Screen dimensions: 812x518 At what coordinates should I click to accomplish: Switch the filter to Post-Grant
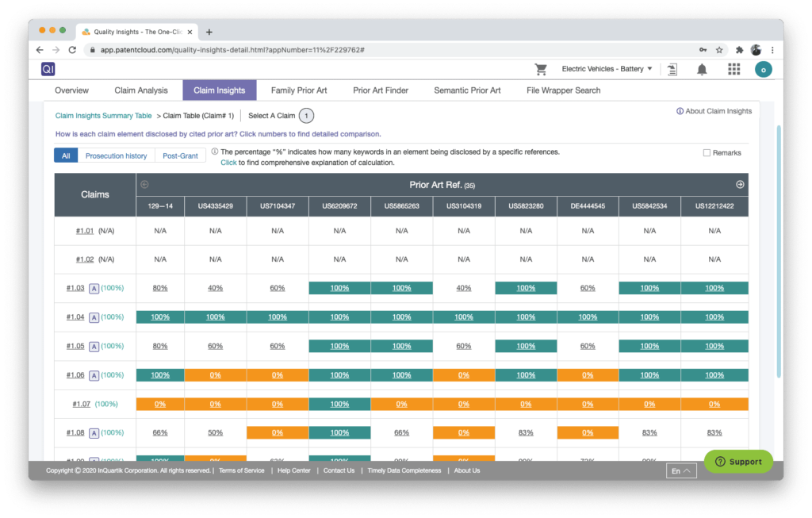pyautogui.click(x=180, y=155)
